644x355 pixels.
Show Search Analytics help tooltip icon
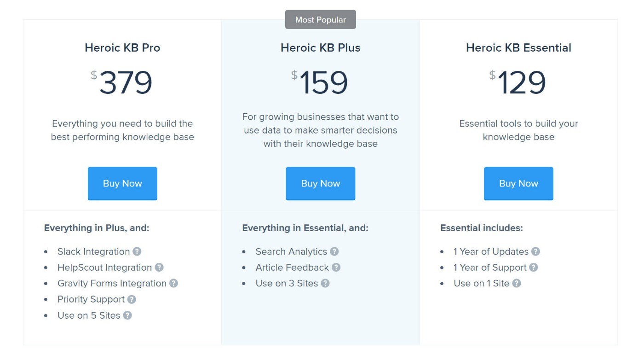tap(334, 251)
